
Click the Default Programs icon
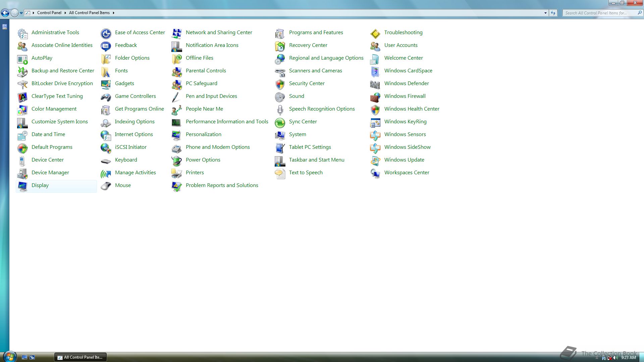[22, 148]
